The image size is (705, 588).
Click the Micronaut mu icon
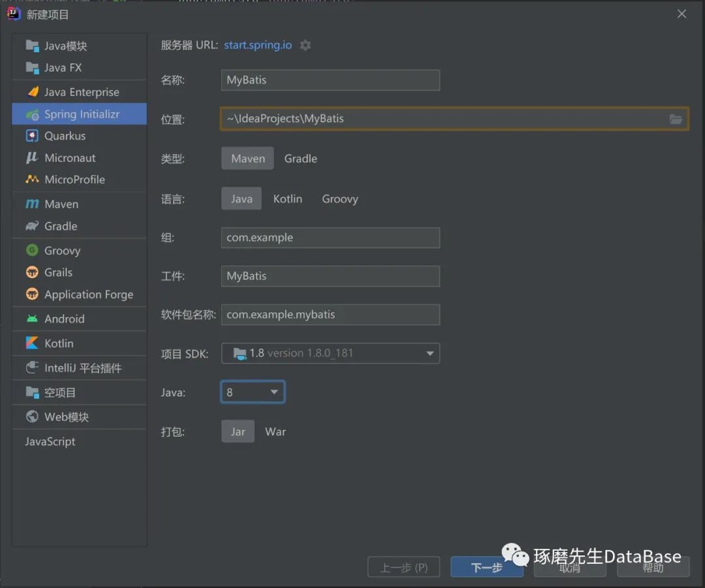(32, 158)
